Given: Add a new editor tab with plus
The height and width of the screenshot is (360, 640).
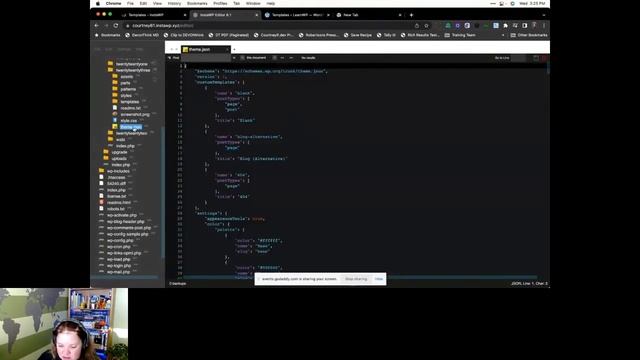Looking at the screenshot, I should pyautogui.click(x=234, y=49).
